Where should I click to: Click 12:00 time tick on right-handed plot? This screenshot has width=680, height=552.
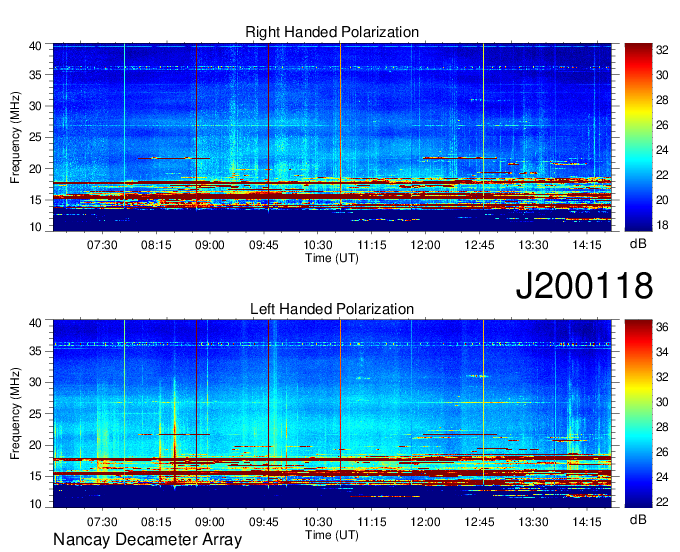(x=425, y=245)
